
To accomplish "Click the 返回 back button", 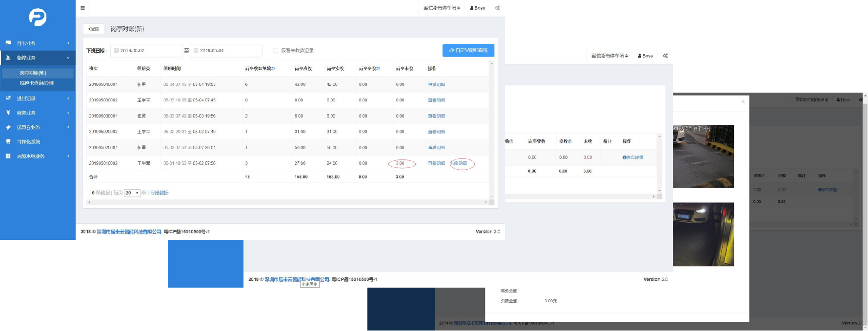I will (x=94, y=29).
